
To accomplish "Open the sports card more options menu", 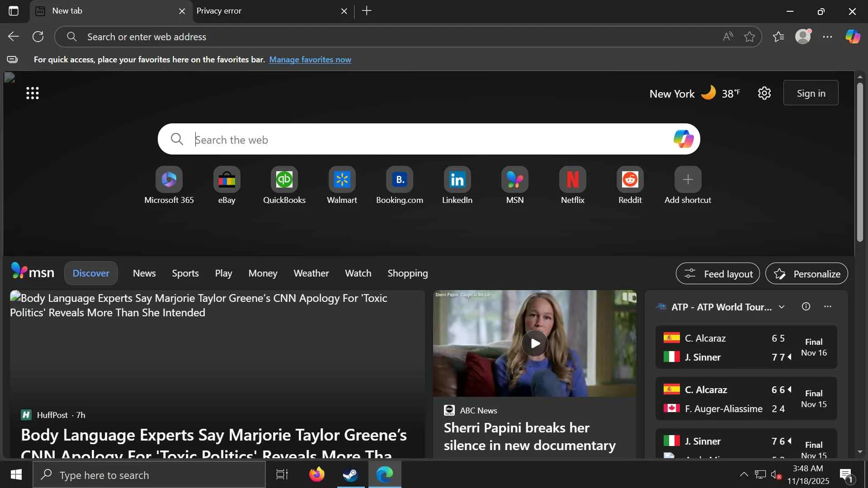I will pos(827,307).
